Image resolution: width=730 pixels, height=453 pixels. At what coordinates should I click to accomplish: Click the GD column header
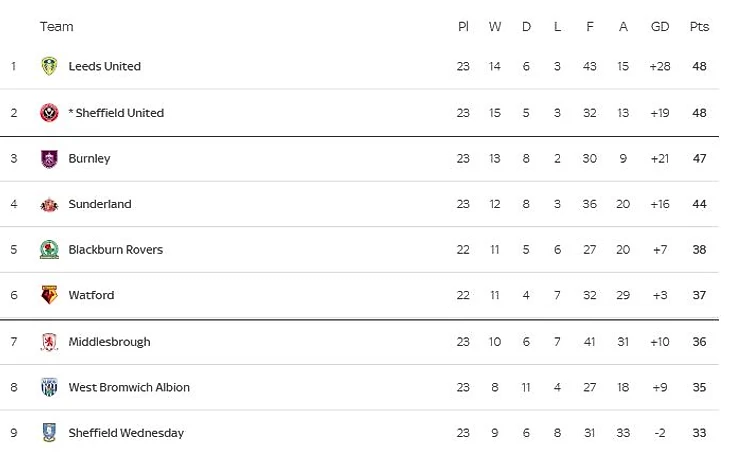[x=660, y=27]
